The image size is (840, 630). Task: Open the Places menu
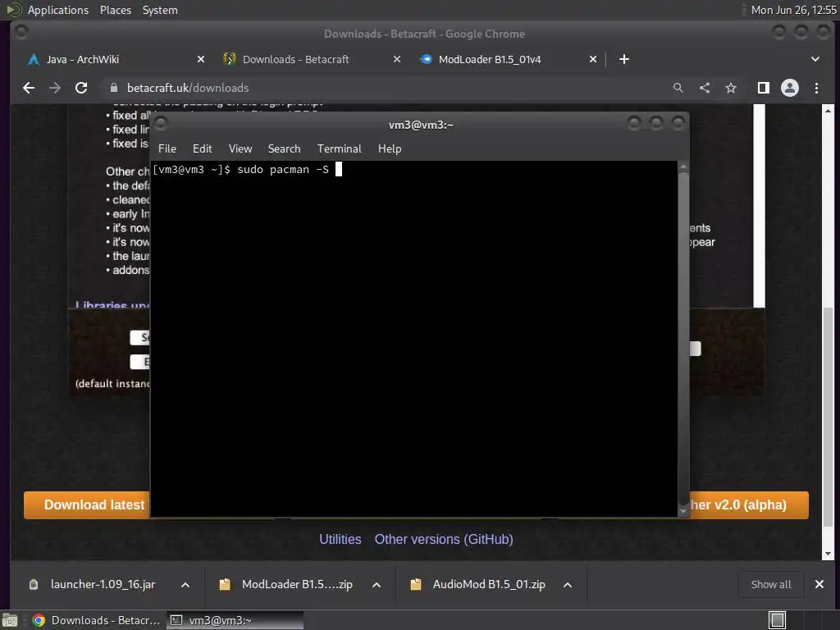point(116,10)
